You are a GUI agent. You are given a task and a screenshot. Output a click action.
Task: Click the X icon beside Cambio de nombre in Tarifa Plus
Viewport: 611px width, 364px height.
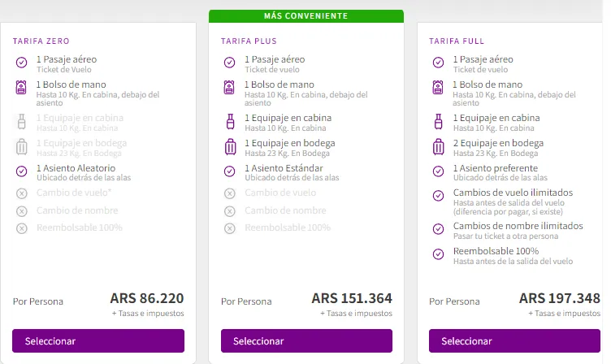click(229, 210)
